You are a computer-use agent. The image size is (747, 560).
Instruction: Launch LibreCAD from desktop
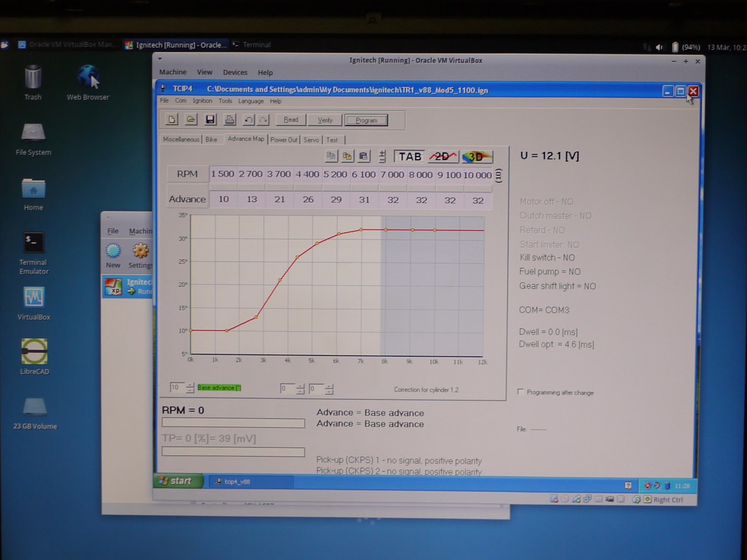[x=34, y=357]
